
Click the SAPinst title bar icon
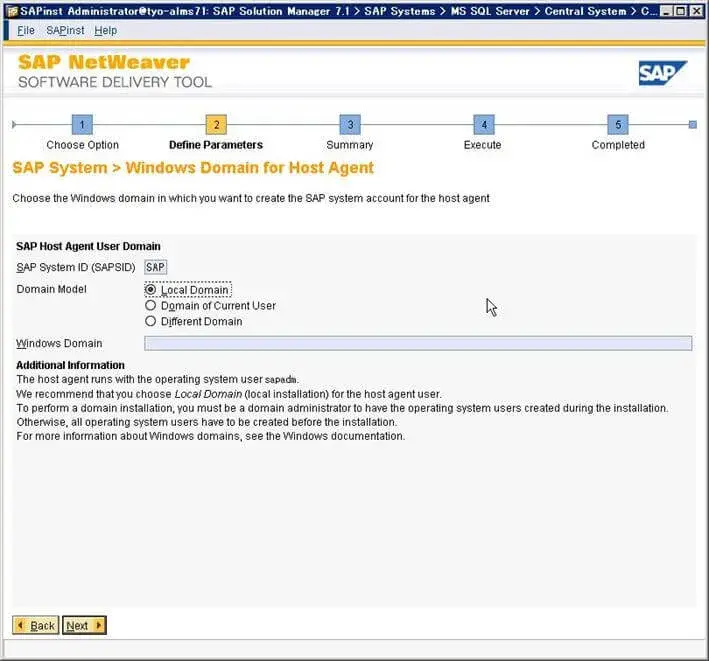(x=13, y=11)
